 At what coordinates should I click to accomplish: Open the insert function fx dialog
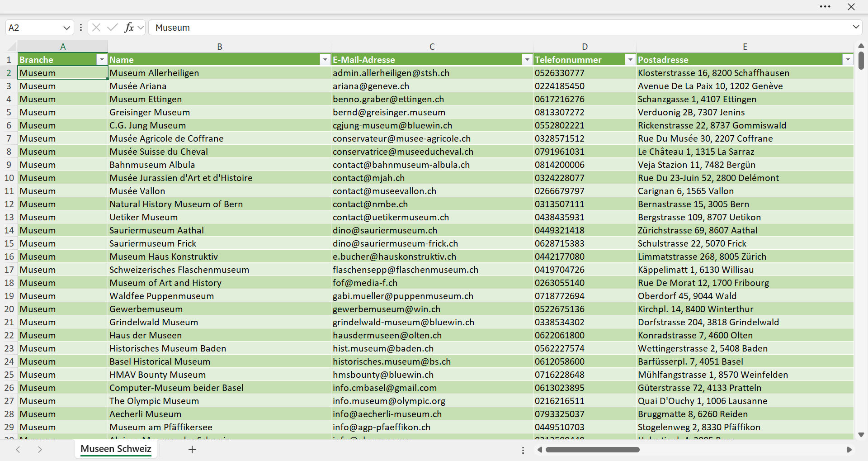pos(129,28)
